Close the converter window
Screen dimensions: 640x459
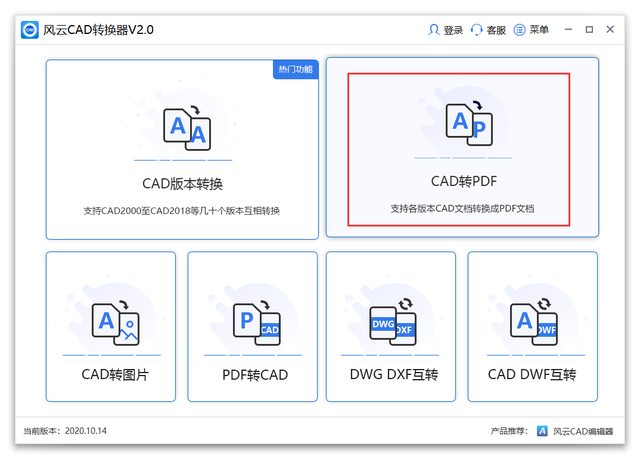tap(610, 29)
